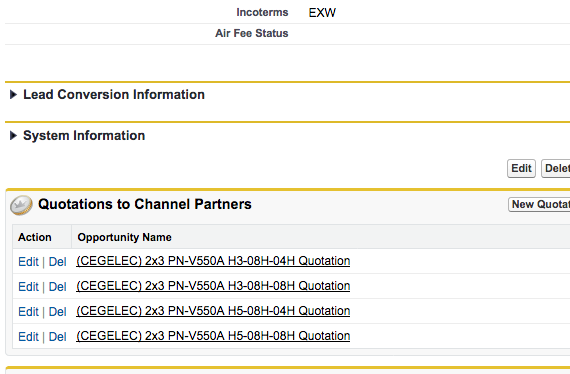This screenshot has height=374, width=570.
Task: Delete the H5-08H-08H quotation row
Action: (57, 337)
